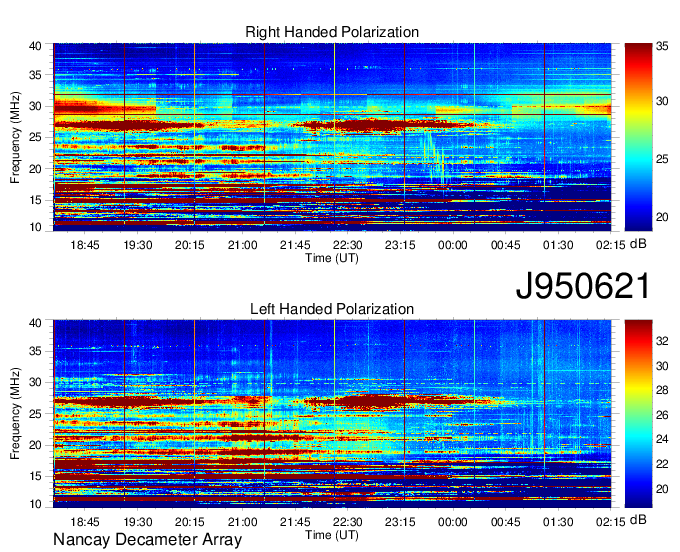Click the '19:30' tick in the bottom plot
This screenshot has height=552, width=680.
click(138, 522)
